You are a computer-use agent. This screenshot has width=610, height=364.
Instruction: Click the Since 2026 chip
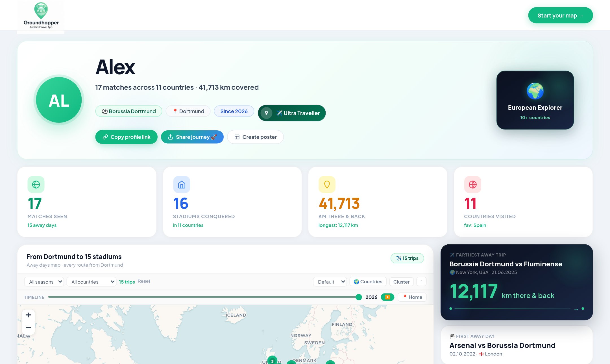pos(234,111)
